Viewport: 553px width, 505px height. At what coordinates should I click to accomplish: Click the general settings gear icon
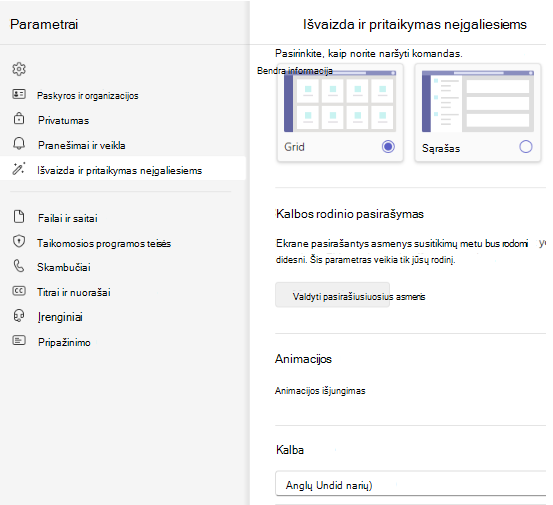point(19,69)
